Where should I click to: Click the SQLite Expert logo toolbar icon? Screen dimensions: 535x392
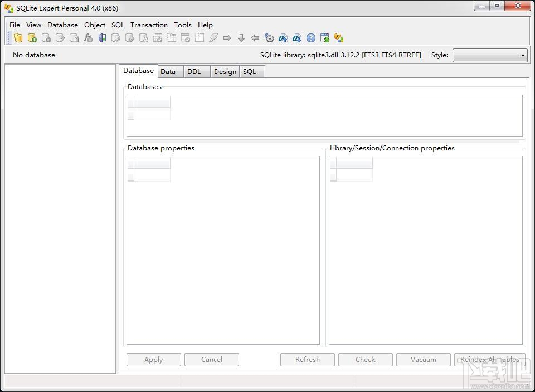339,38
